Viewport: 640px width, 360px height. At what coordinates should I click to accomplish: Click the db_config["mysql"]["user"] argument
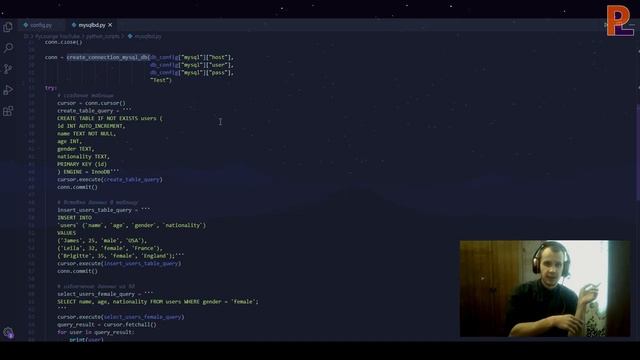(x=192, y=65)
